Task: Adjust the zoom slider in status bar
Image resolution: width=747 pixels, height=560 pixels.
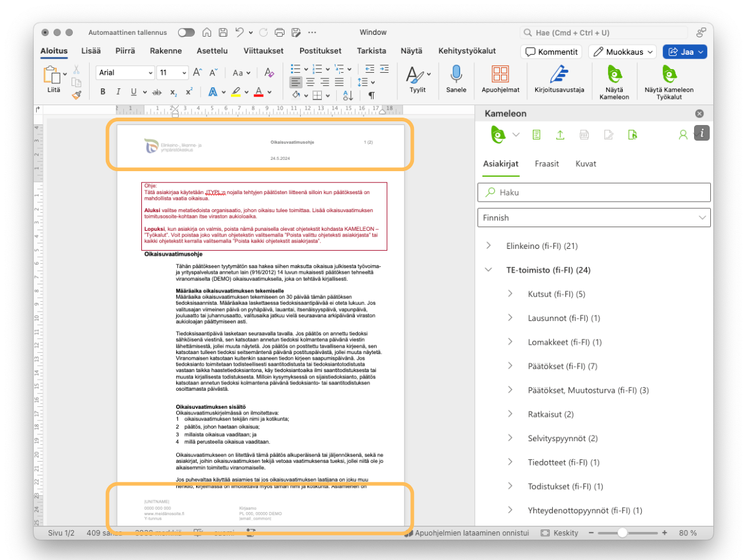Action: point(622,533)
